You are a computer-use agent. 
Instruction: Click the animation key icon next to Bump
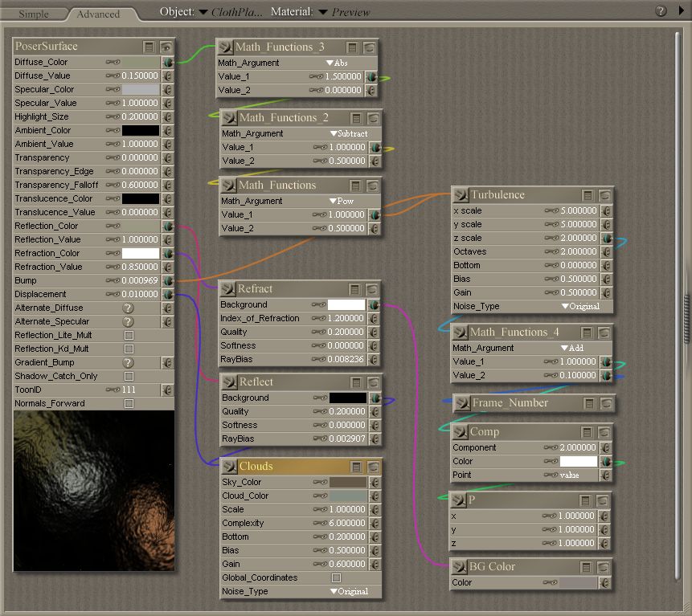point(114,281)
